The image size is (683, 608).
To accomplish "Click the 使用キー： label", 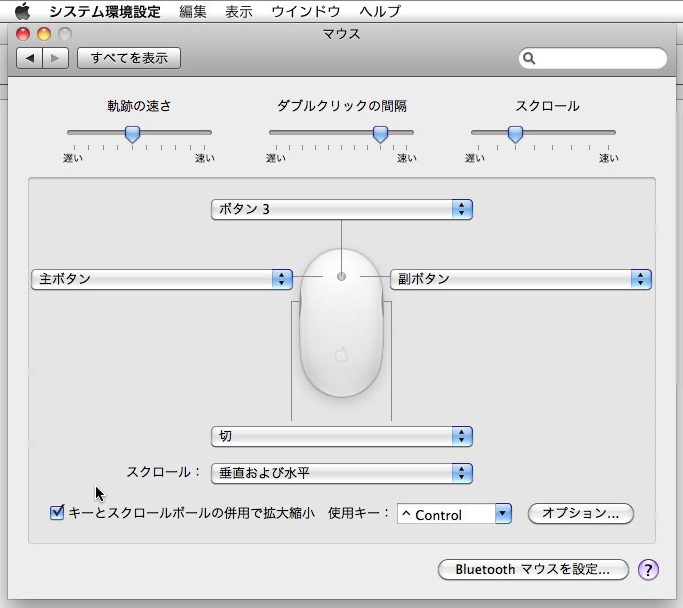I will click(358, 513).
